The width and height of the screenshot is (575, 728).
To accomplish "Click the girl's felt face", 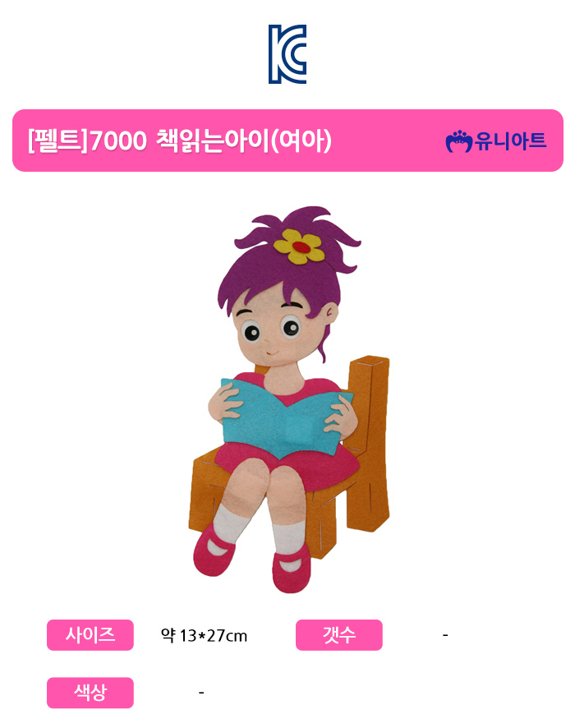I will pyautogui.click(x=278, y=327).
